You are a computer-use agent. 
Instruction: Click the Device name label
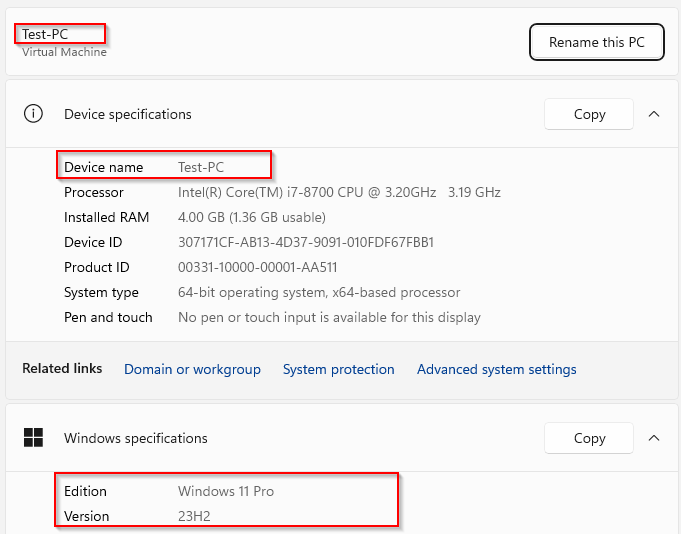(x=103, y=167)
